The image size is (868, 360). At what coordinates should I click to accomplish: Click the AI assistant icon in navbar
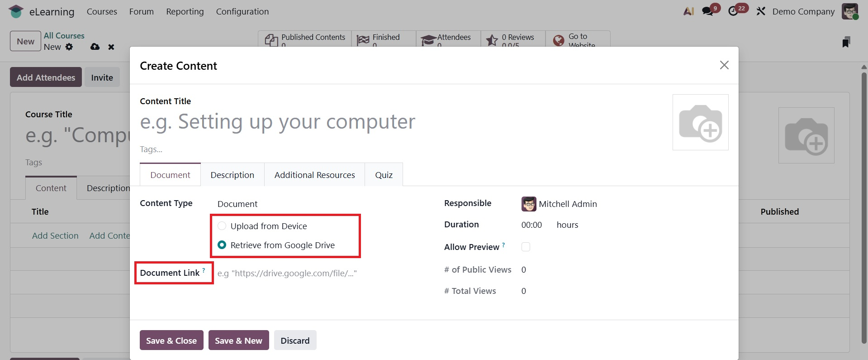pyautogui.click(x=688, y=11)
